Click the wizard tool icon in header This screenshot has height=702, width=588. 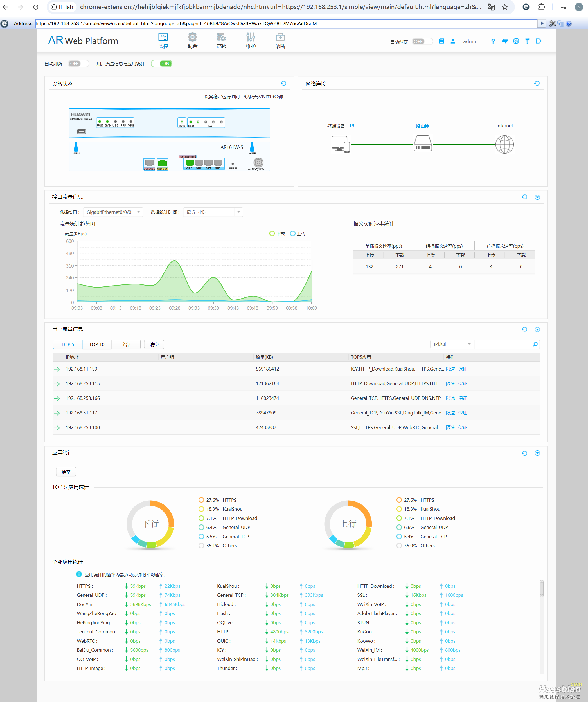click(x=528, y=41)
